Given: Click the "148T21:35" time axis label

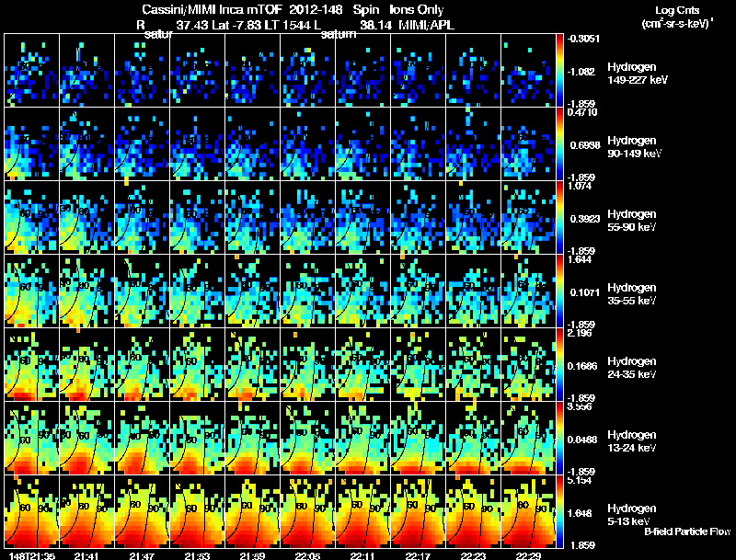Looking at the screenshot, I should pyautogui.click(x=32, y=555).
